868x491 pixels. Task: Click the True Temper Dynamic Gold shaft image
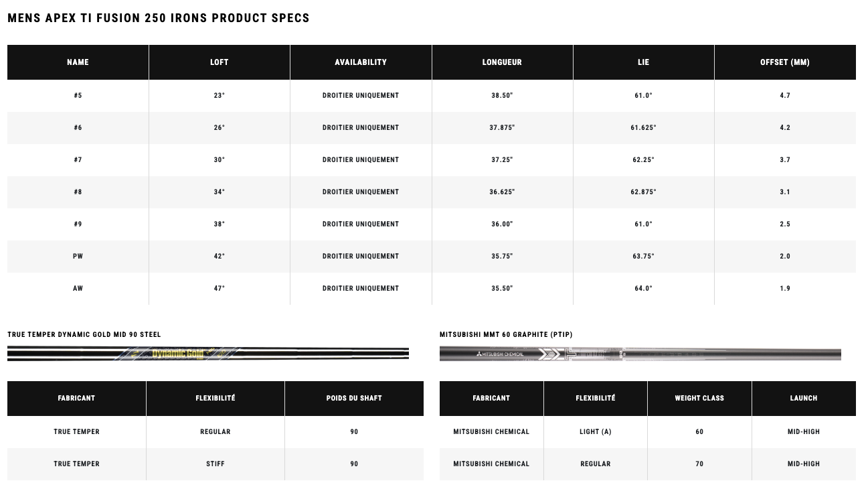coord(208,354)
